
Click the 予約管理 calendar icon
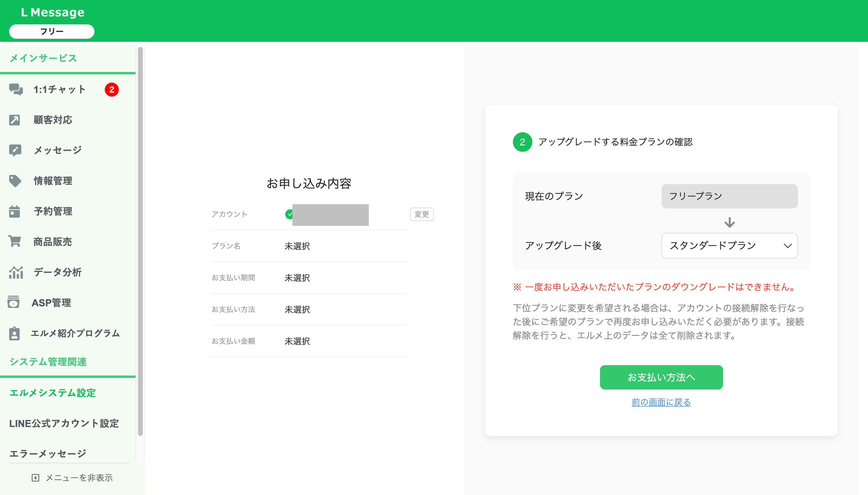point(15,211)
